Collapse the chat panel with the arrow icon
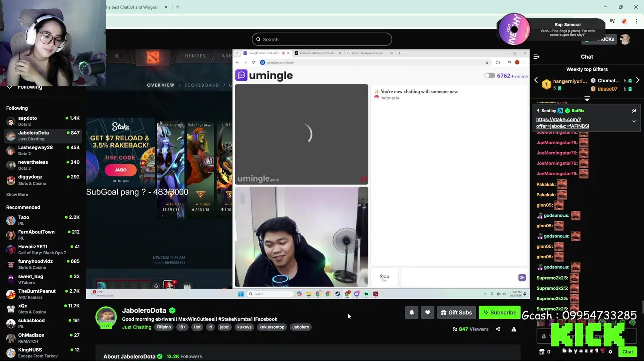644x362 pixels. coord(536,57)
